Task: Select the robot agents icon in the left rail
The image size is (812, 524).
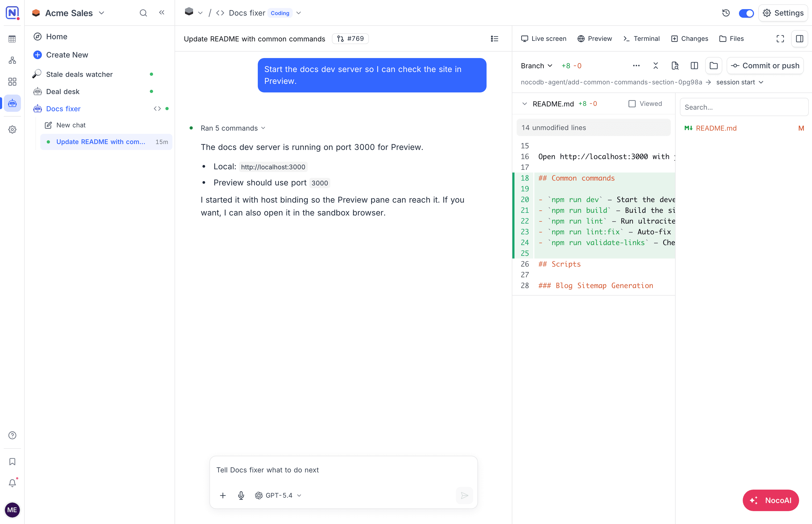Action: 12,103
